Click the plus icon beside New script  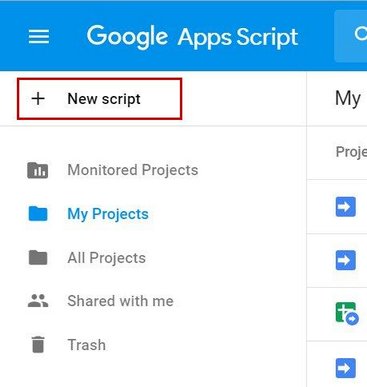pos(38,99)
